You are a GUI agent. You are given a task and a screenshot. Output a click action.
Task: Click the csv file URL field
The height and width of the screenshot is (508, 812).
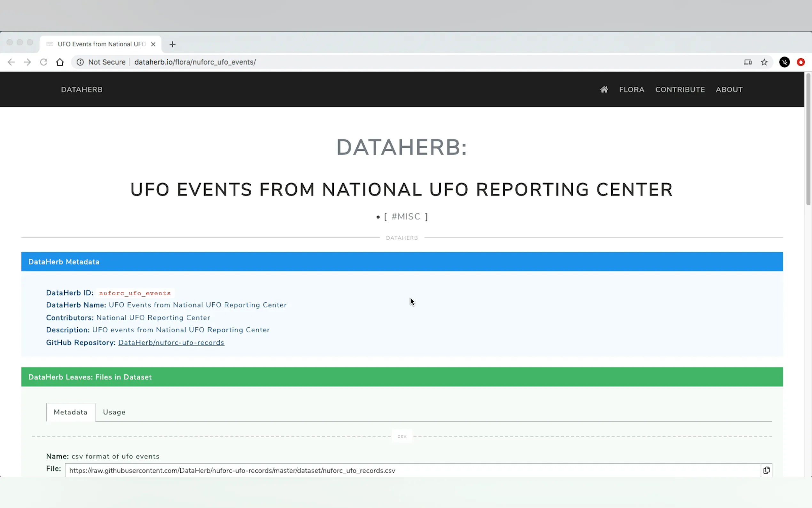pos(413,470)
